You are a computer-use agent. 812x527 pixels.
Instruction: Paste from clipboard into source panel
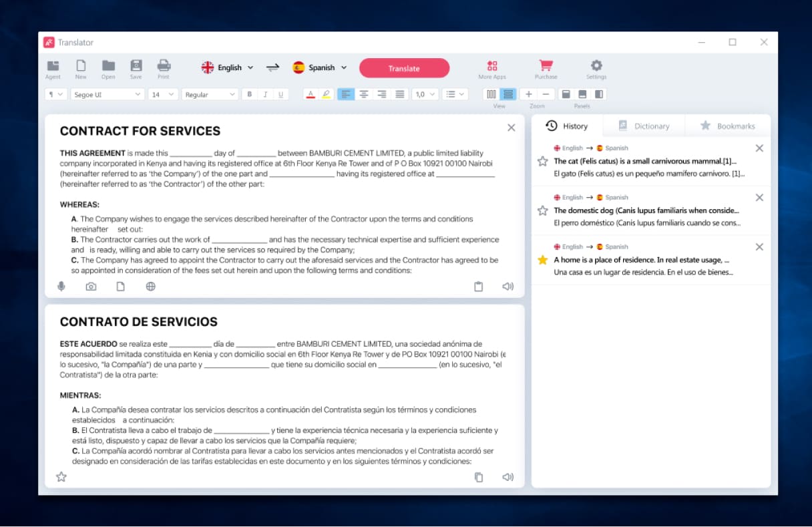tap(478, 287)
